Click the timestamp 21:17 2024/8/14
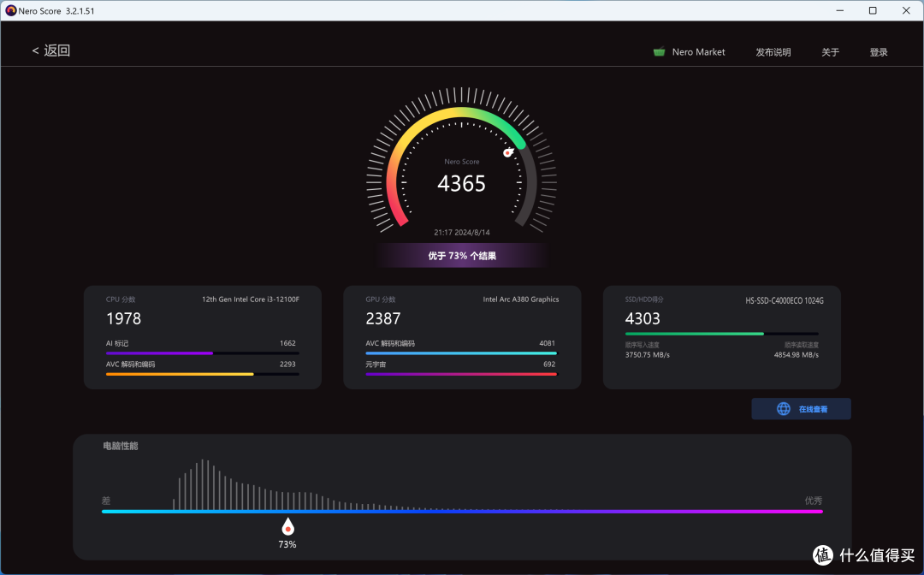The width and height of the screenshot is (924, 575). [x=462, y=232]
